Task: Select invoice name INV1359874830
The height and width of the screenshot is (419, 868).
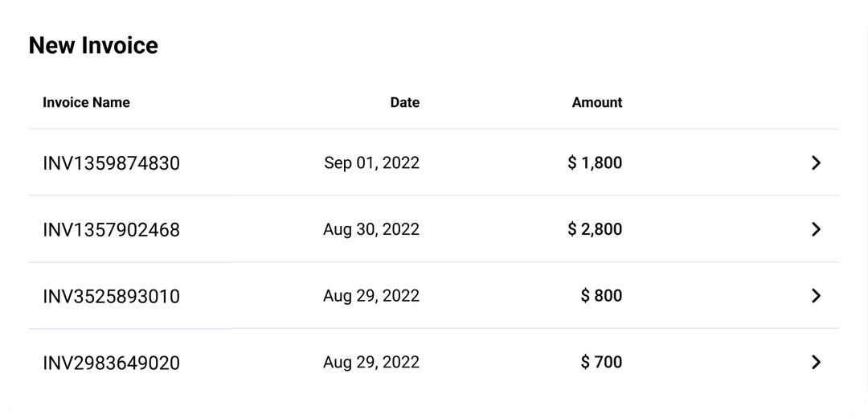Action: [x=111, y=164]
